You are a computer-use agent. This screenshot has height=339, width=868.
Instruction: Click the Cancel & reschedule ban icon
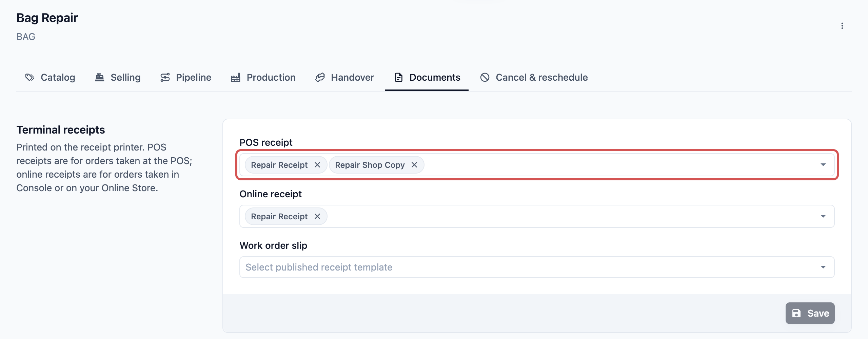point(485,77)
